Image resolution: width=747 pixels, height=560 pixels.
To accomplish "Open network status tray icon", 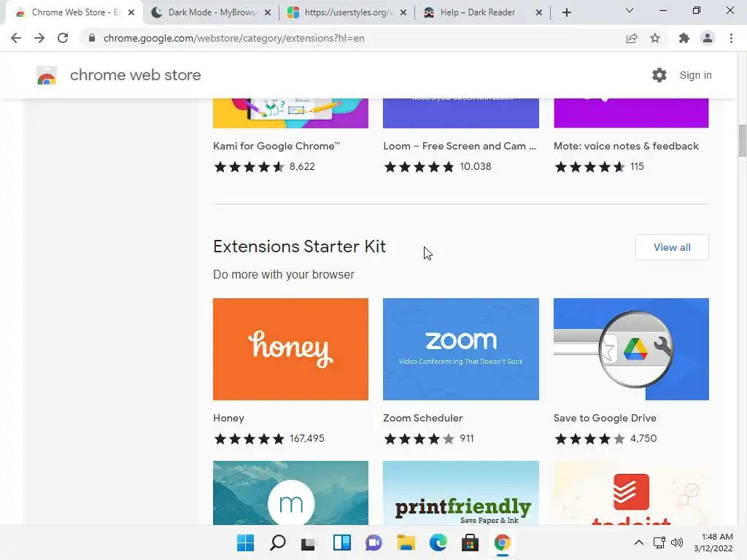I will (659, 542).
